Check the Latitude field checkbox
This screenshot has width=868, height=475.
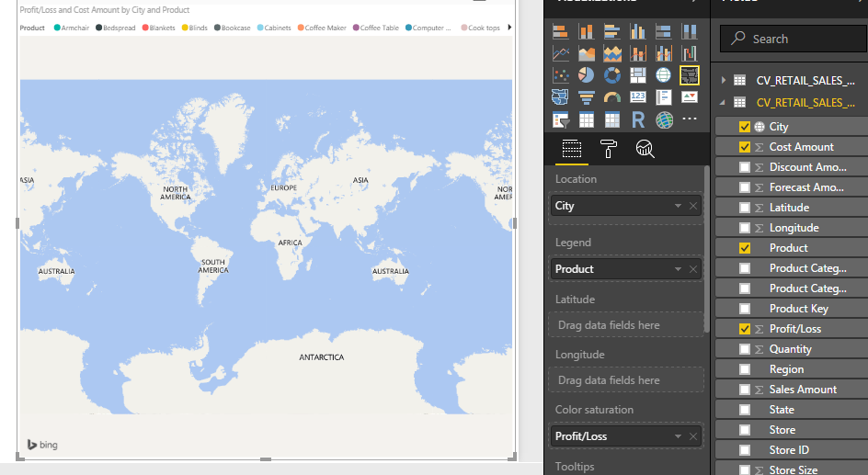point(745,208)
